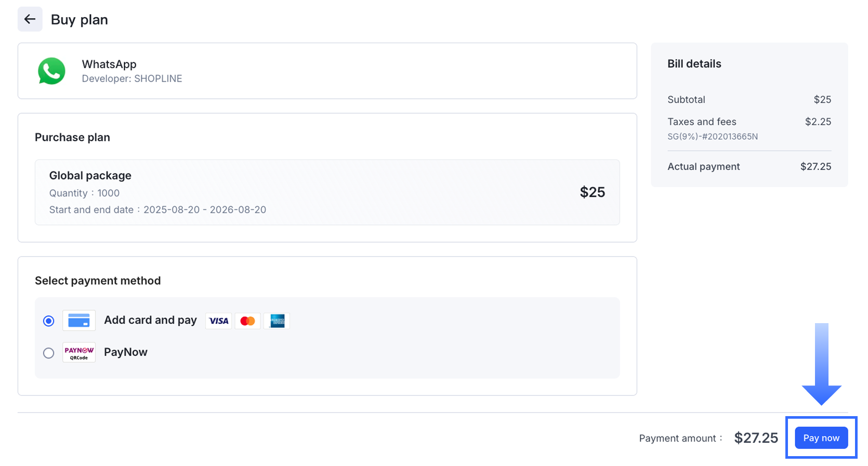Click the PayNow payment option label
The height and width of the screenshot is (466, 868).
(126, 352)
